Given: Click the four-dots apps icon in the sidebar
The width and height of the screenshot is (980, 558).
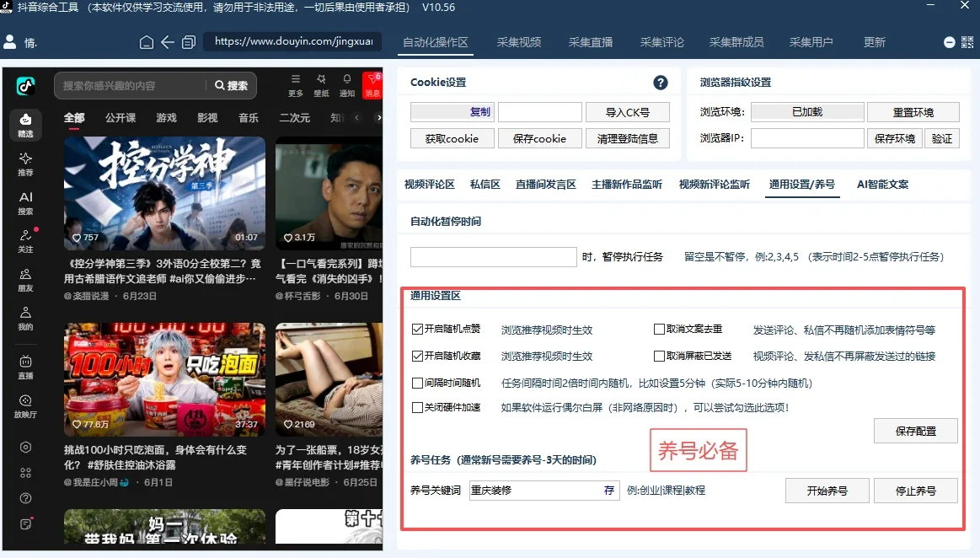Looking at the screenshot, I should click(x=25, y=473).
